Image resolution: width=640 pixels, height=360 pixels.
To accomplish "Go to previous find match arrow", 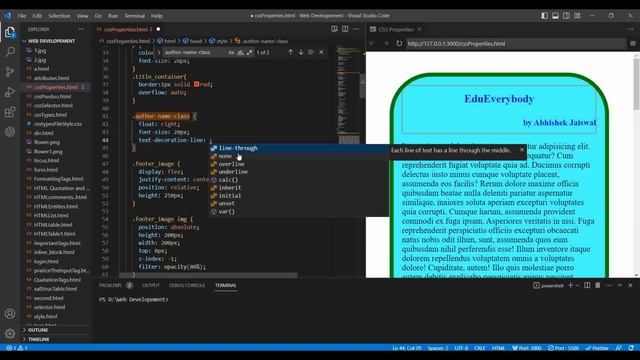I will coord(290,52).
